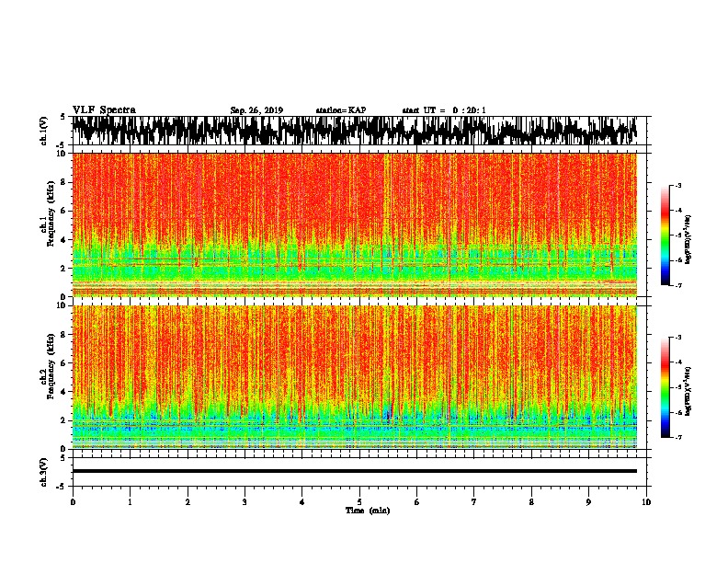Viewport: 728px width, 563px height.
Task: Click the ch.1 spectrogram color bar
Action: click(665, 236)
